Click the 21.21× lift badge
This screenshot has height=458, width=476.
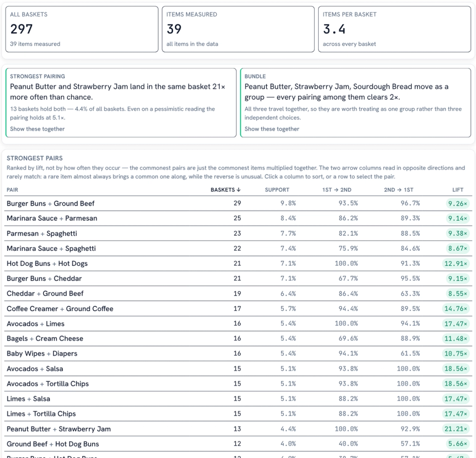(456, 429)
